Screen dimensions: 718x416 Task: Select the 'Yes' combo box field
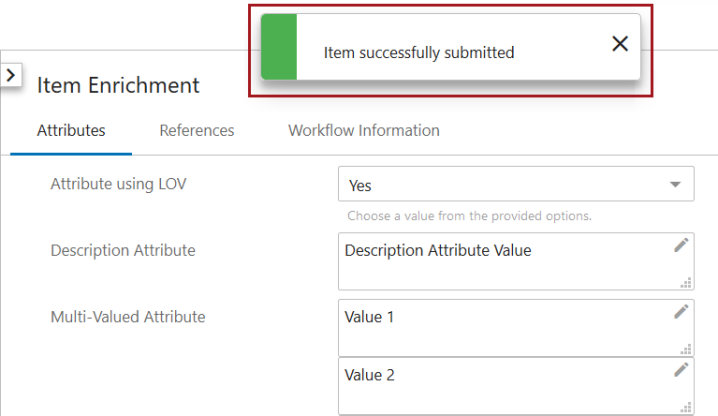[x=516, y=184]
